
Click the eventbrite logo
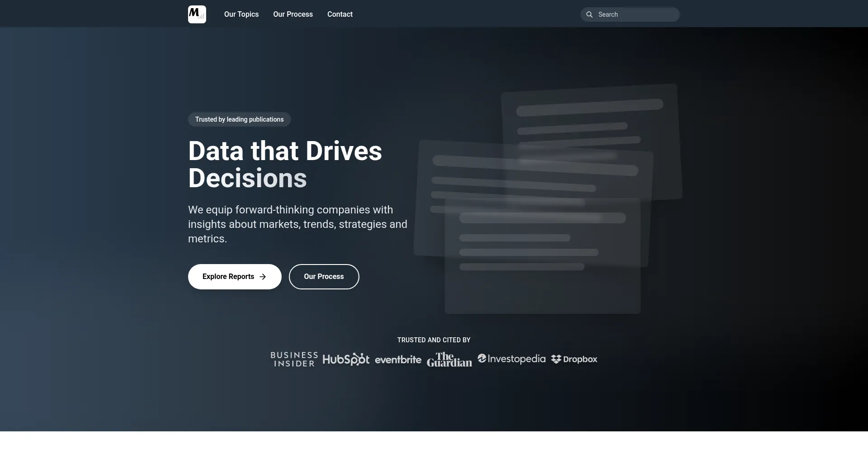tap(398, 360)
